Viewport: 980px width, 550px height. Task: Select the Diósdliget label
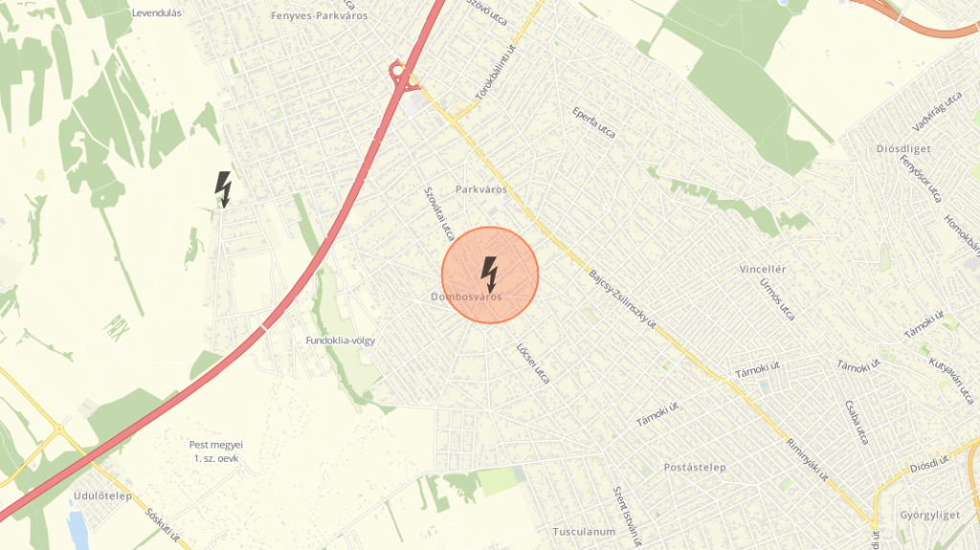coord(903,149)
